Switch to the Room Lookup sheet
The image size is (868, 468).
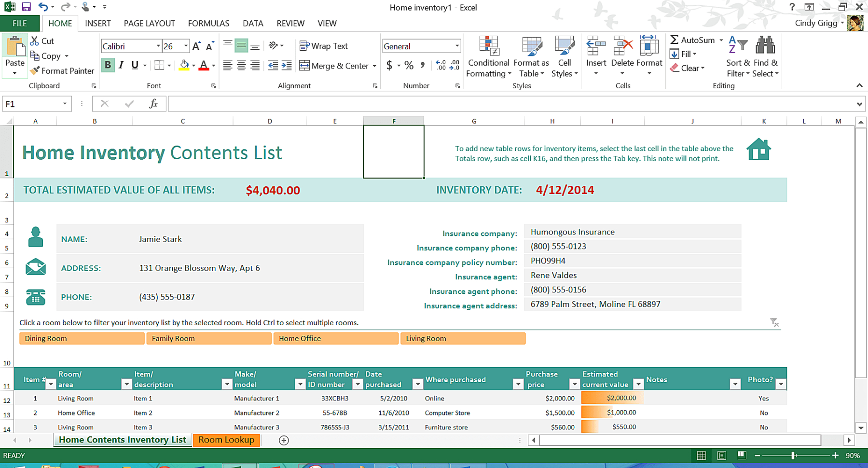226,440
